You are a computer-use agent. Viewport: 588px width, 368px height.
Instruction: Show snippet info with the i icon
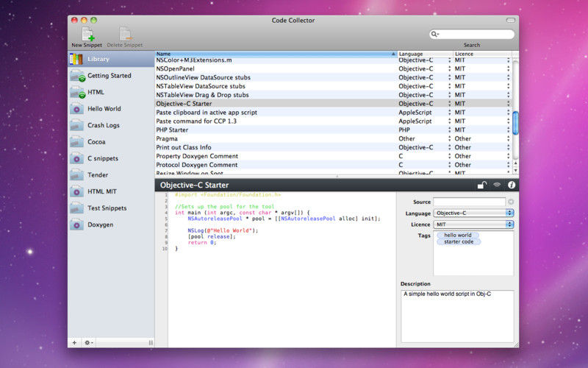[x=512, y=185]
